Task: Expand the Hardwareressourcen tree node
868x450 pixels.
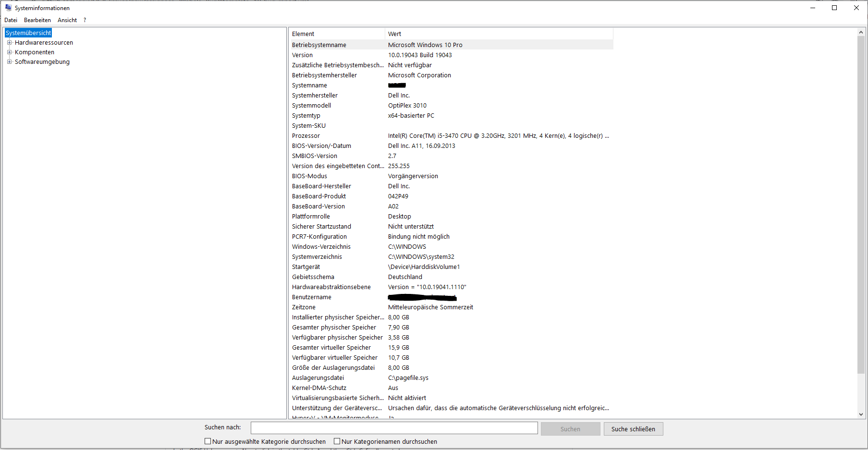Action: coord(9,42)
